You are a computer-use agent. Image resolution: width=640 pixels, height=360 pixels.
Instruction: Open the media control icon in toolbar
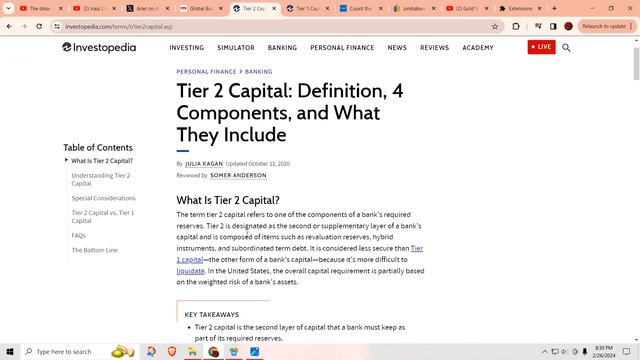538,26
